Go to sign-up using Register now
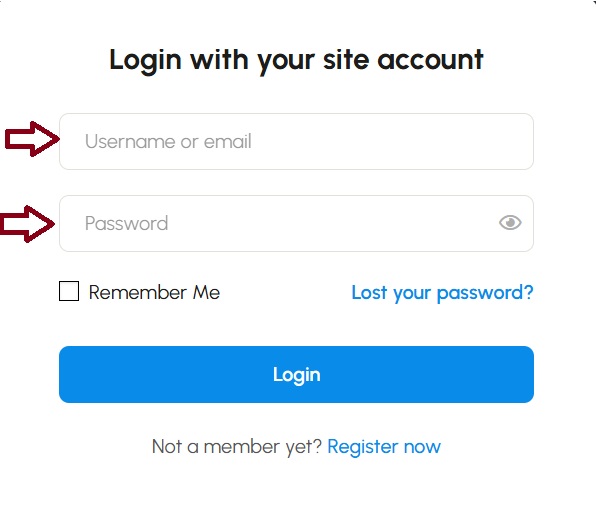This screenshot has height=525, width=596. (x=384, y=447)
